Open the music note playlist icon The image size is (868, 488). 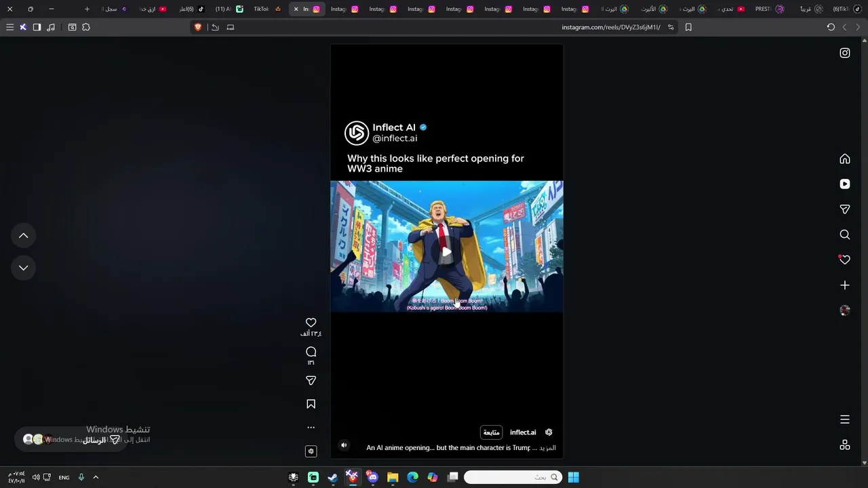[51, 27]
